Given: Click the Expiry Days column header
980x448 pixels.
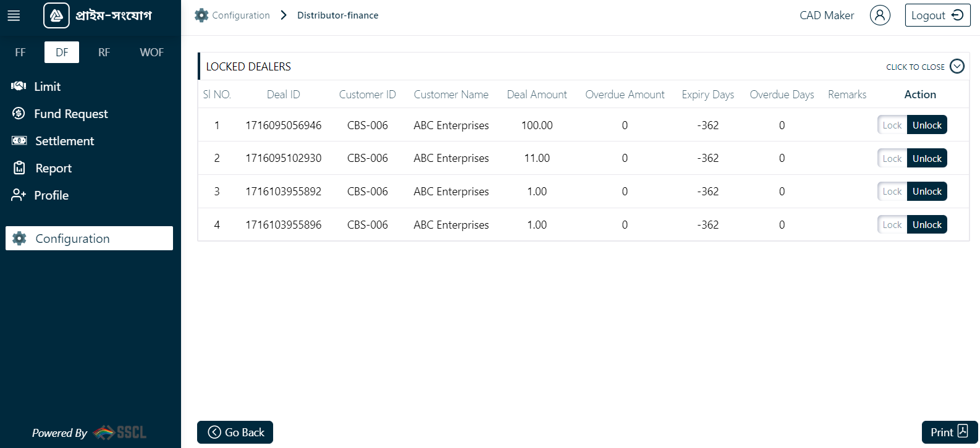Looking at the screenshot, I should [x=708, y=95].
